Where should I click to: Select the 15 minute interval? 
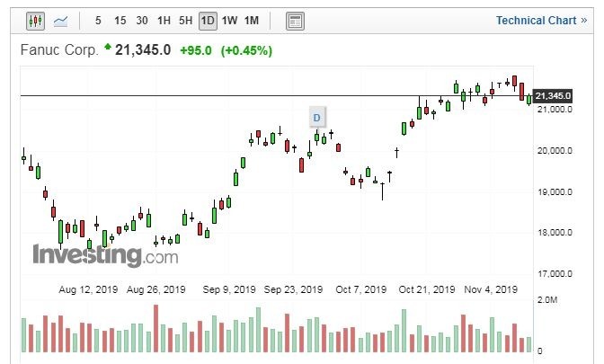pyautogui.click(x=120, y=21)
